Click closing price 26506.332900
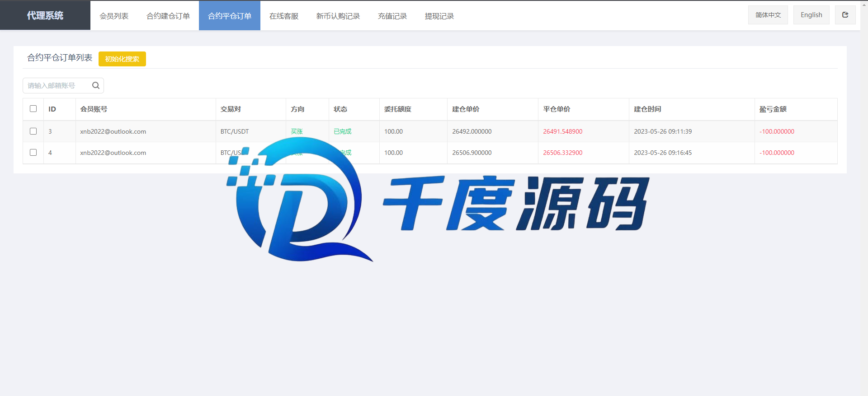The image size is (868, 396). tap(563, 153)
